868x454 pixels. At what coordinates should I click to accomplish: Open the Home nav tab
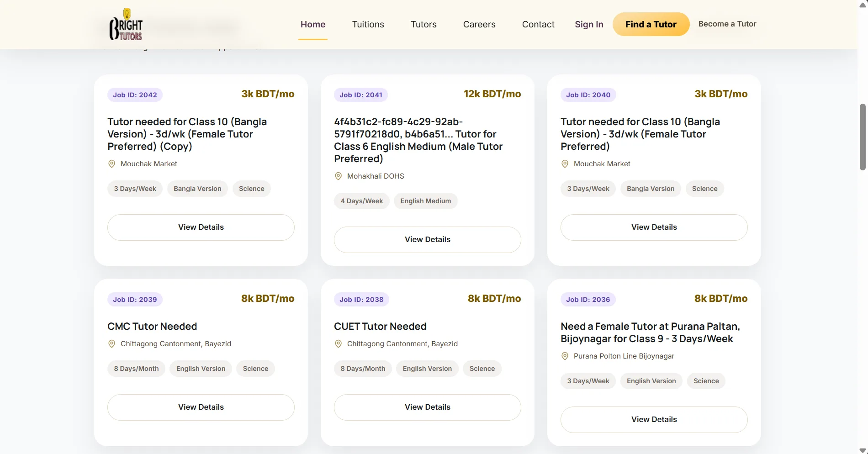(x=313, y=24)
